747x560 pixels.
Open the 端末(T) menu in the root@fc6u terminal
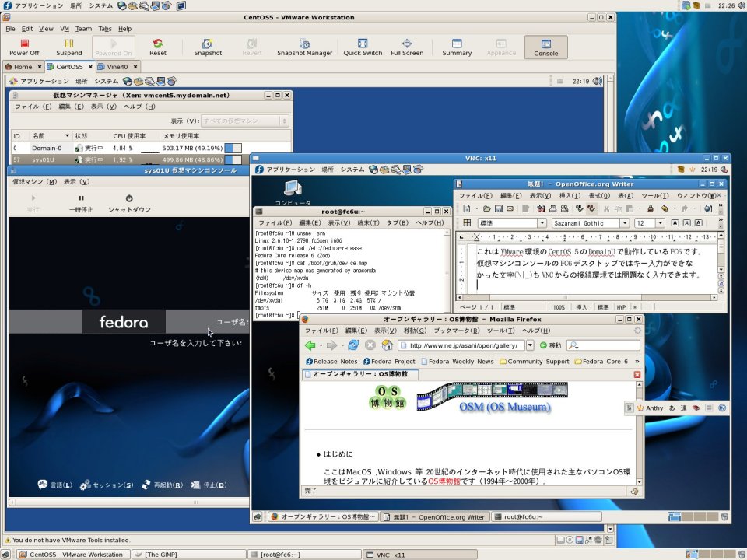click(x=368, y=222)
